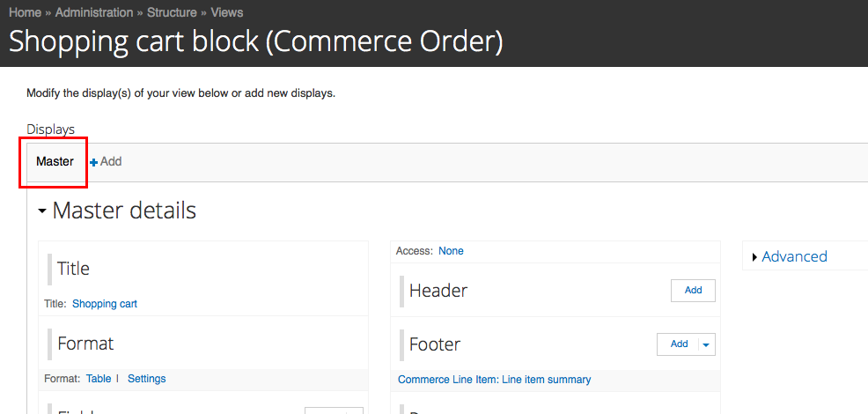
Task: Click the partially visible Fields section button
Action: tap(334, 410)
